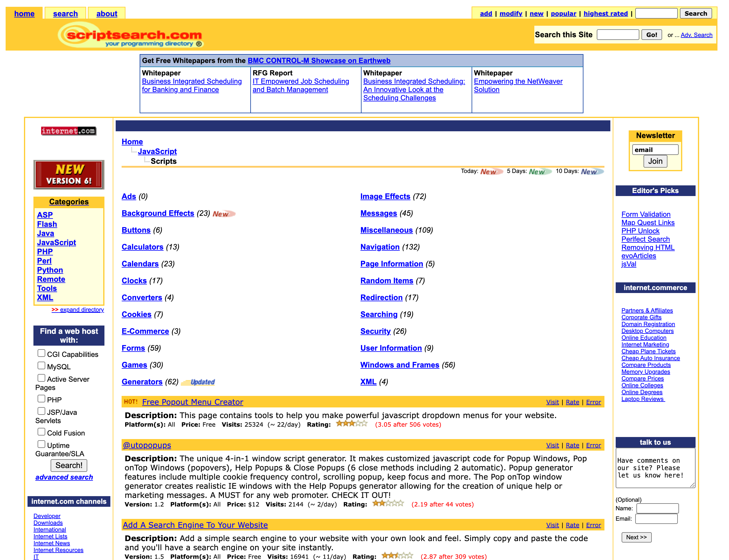Open the New Version 6 banner
729x560 pixels.
tap(69, 175)
